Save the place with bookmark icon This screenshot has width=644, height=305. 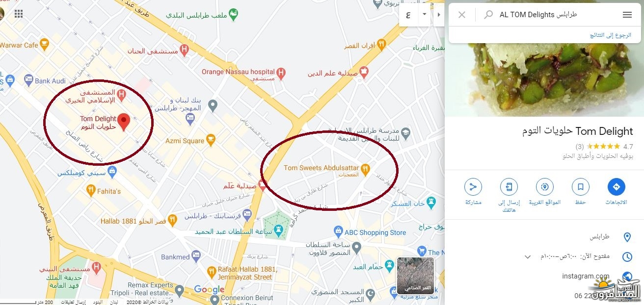581,187
